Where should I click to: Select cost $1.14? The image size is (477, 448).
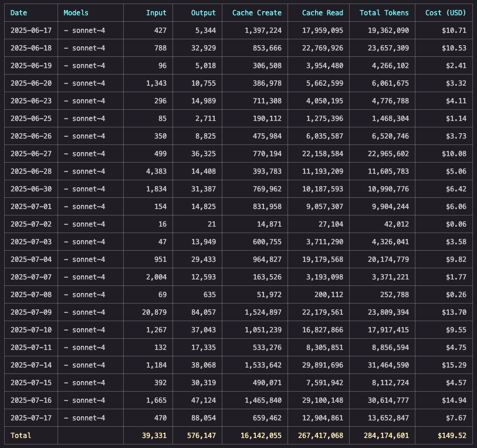coord(456,119)
